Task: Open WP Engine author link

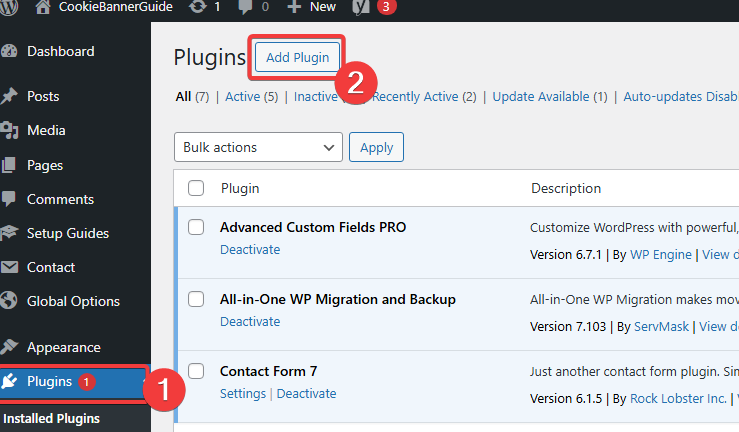Action: 661,255
